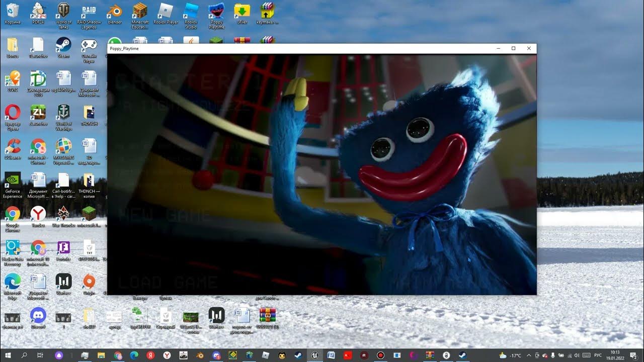Open the keymaker archive on desktop
The height and width of the screenshot is (362, 644).
[x=267, y=13]
